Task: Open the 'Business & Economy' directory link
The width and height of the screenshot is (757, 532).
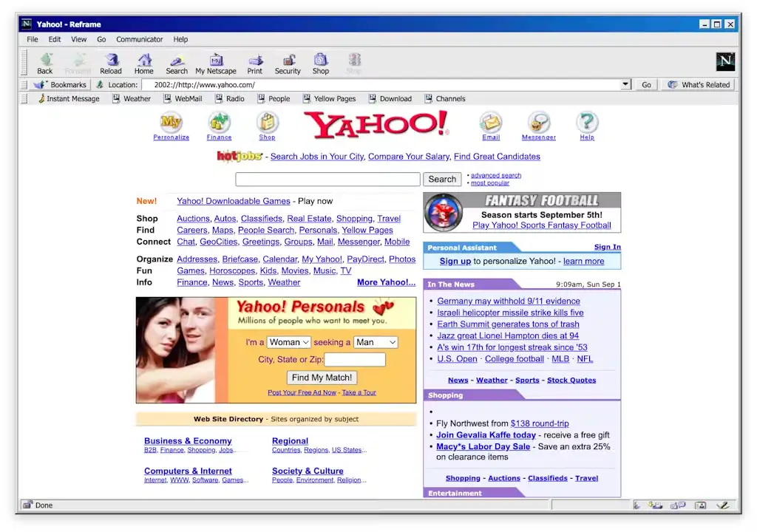Action: (x=188, y=441)
